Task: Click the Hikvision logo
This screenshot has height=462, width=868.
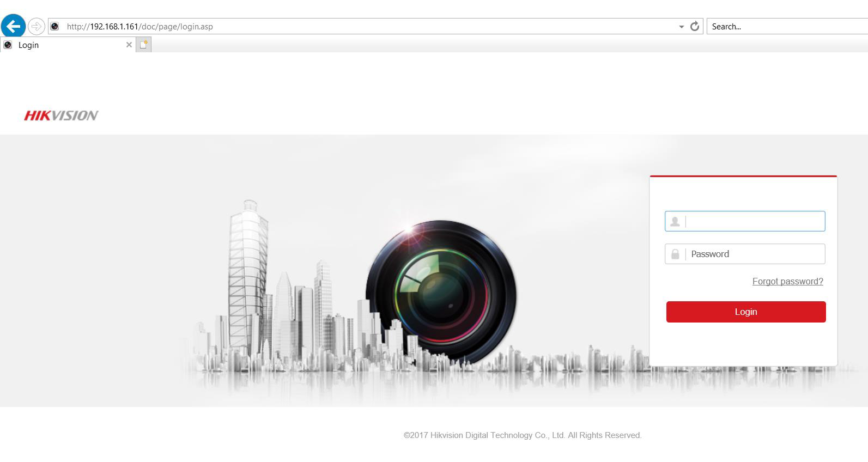Action: click(61, 115)
